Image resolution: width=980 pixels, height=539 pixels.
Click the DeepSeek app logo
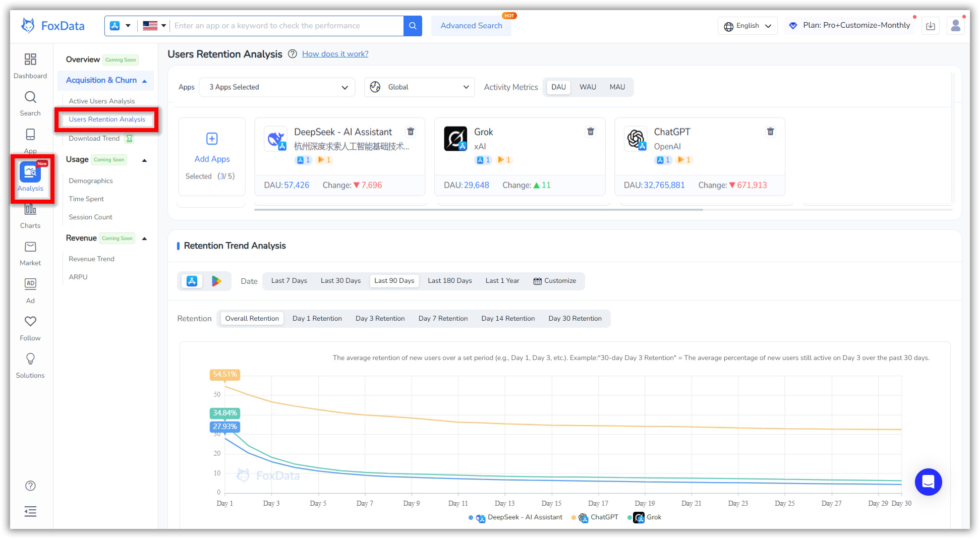point(276,139)
